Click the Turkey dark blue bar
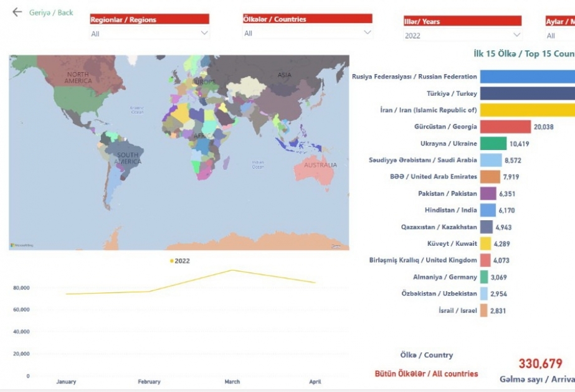This screenshot has height=392, width=575. (x=528, y=93)
